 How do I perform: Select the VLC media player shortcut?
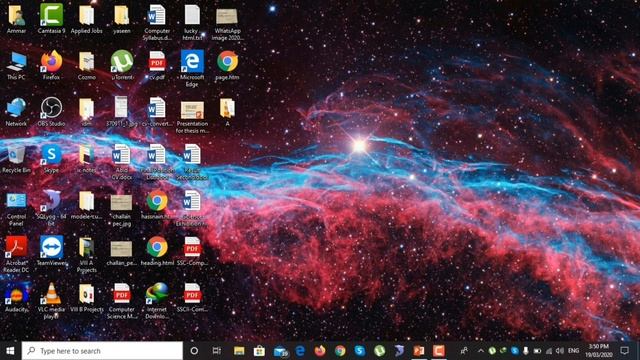51,301
